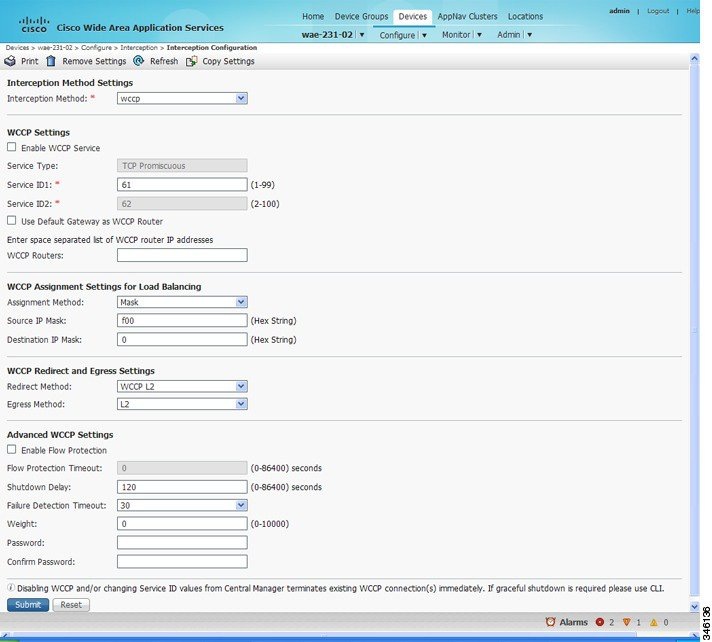Click Remove Settings toolbar label

pyautogui.click(x=94, y=61)
